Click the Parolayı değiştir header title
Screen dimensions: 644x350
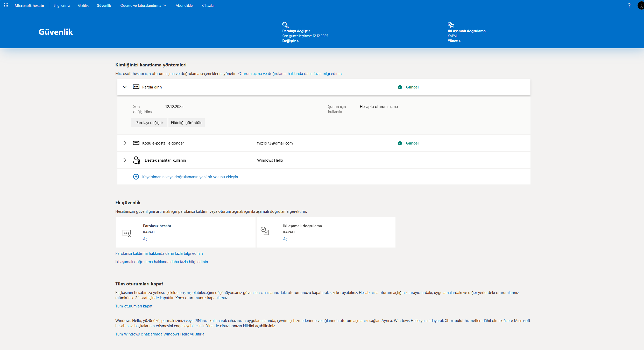click(x=296, y=31)
